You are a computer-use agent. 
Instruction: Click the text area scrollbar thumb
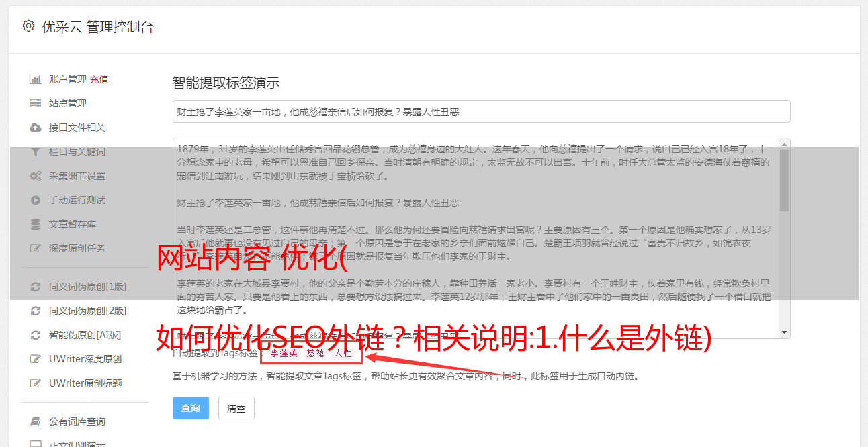pyautogui.click(x=785, y=180)
